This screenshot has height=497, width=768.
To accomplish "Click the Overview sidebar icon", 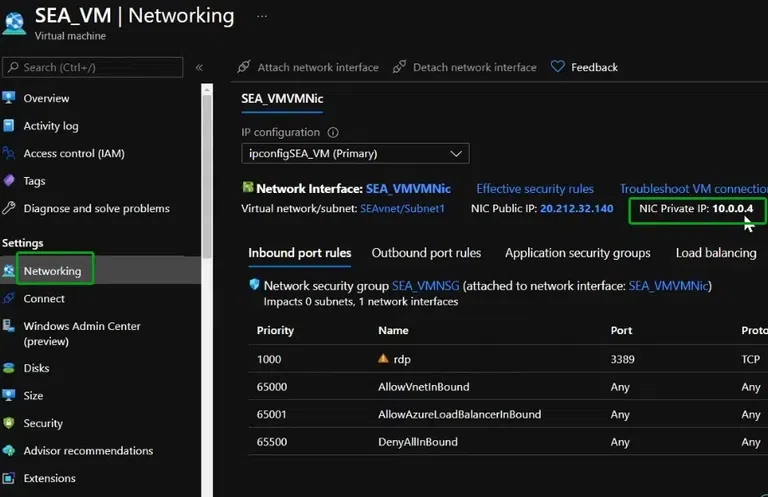I will [10, 98].
